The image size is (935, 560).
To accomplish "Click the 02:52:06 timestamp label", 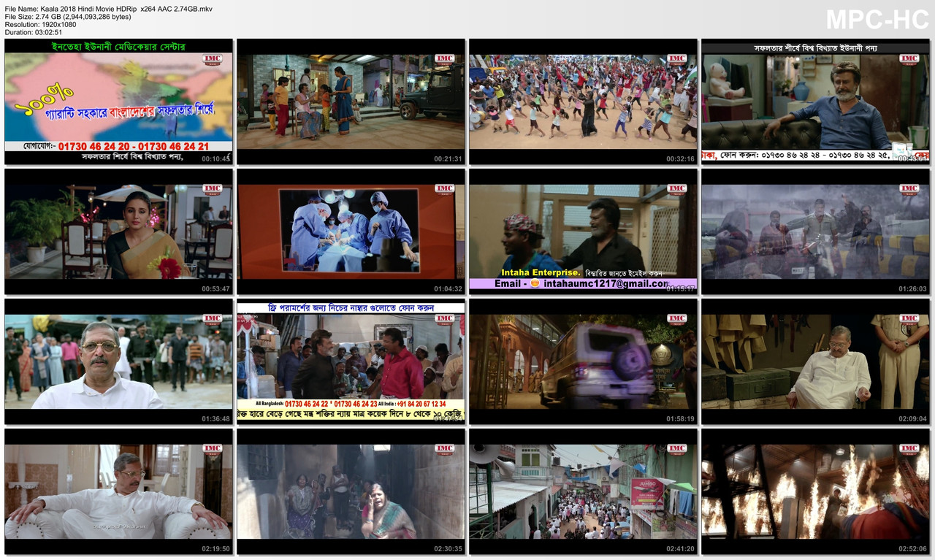I will coord(912,549).
